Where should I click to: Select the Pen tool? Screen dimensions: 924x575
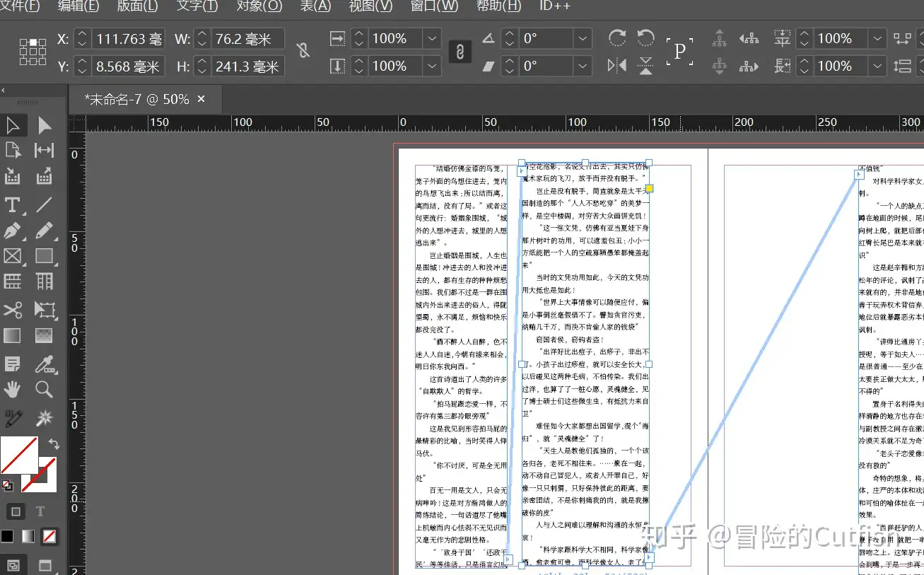point(13,231)
